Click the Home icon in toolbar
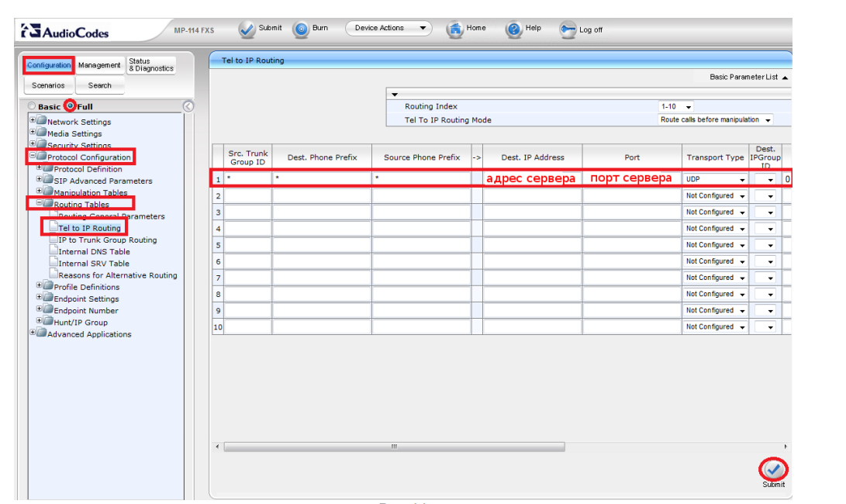Viewport: 846px width, 504px height. tap(455, 29)
